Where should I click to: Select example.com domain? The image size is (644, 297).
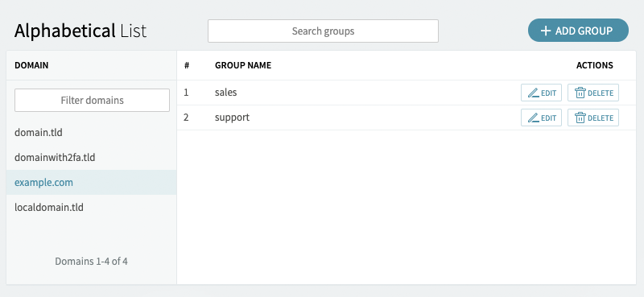(x=91, y=183)
